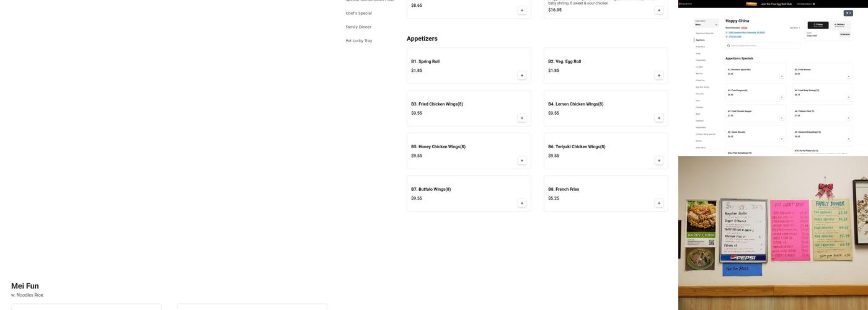Select Family Dinner in the sidebar menu
This screenshot has height=310, width=868.
[358, 27]
